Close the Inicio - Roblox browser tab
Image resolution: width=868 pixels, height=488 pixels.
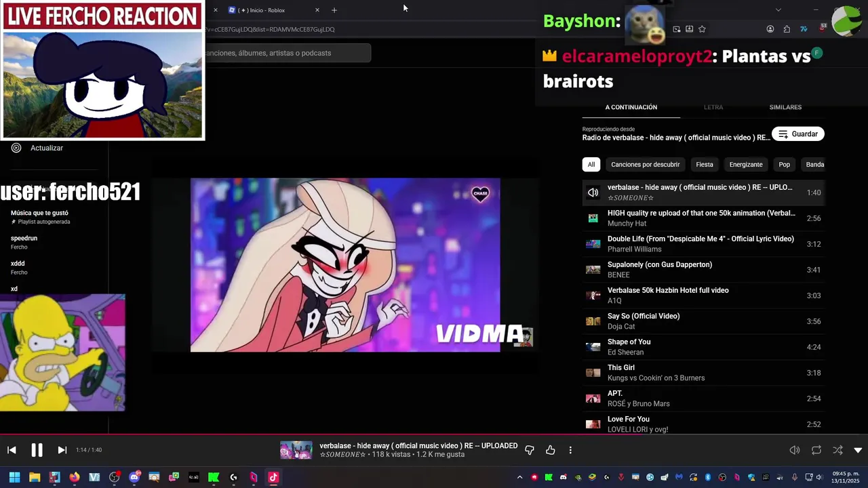click(x=317, y=10)
